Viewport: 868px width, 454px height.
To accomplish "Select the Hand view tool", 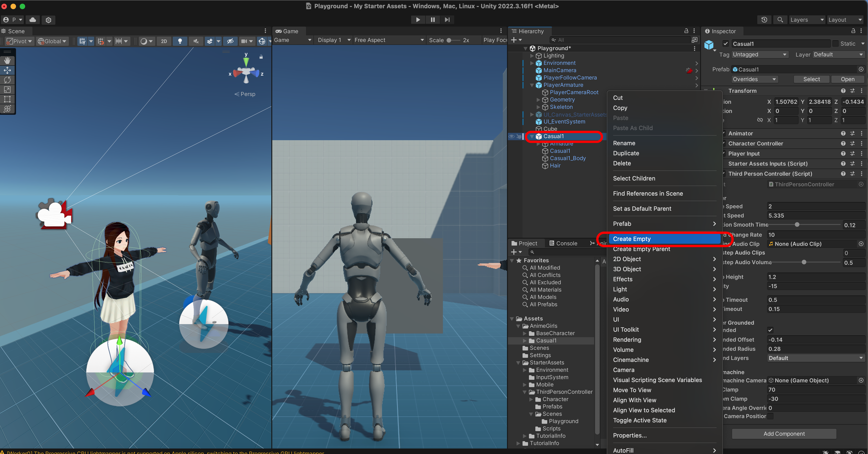I will (x=7, y=61).
